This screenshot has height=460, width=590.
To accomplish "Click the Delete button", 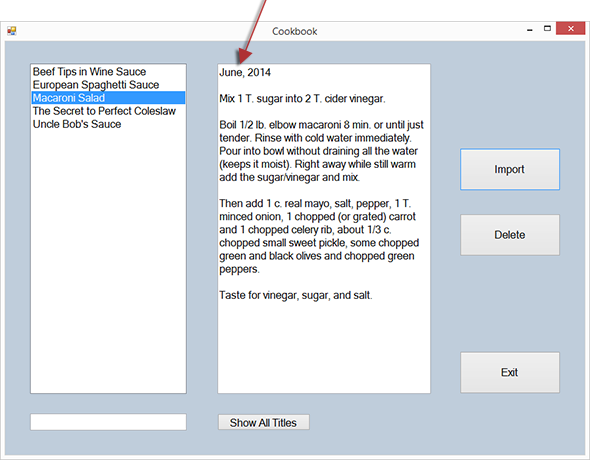I will pyautogui.click(x=510, y=235).
